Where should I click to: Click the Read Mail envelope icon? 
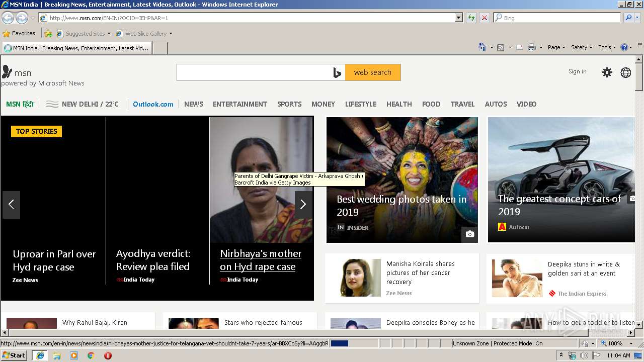[519, 47]
